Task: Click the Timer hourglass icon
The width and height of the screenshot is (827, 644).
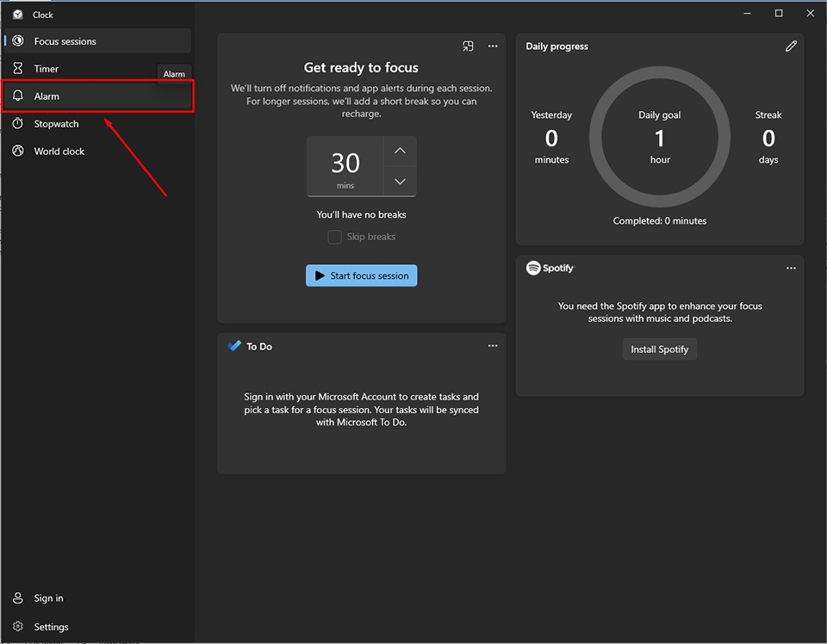Action: pos(18,69)
